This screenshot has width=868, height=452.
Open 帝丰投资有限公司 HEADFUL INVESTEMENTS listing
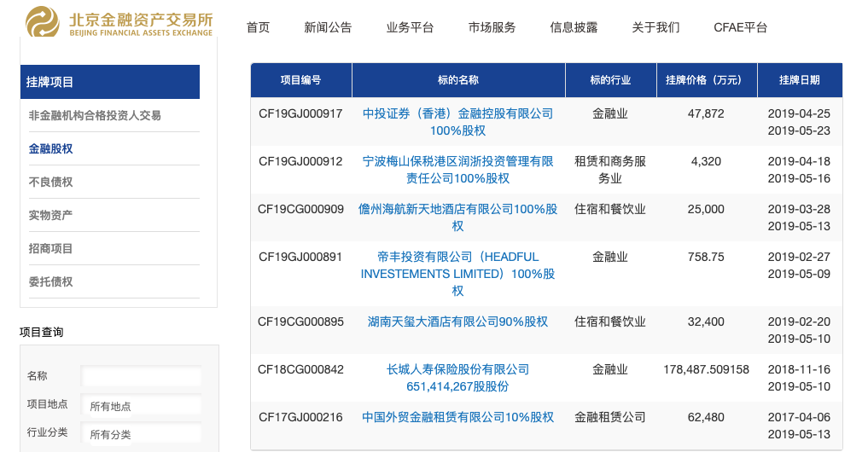click(x=457, y=274)
